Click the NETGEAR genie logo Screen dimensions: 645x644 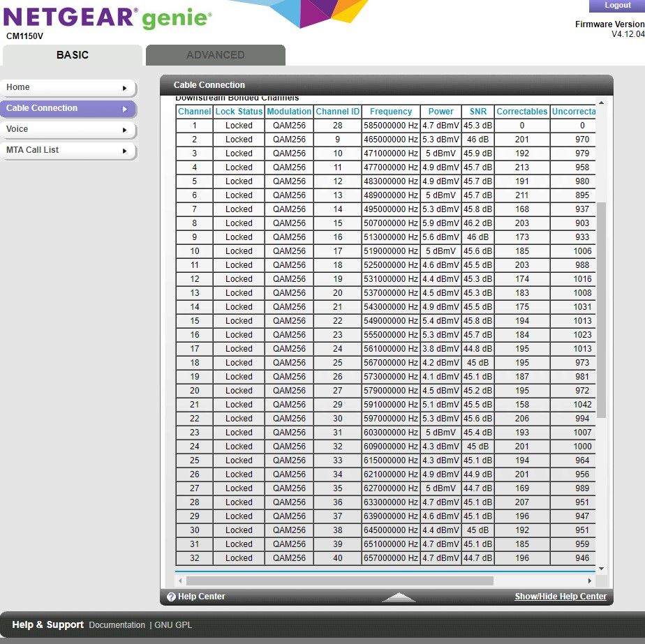[x=107, y=17]
